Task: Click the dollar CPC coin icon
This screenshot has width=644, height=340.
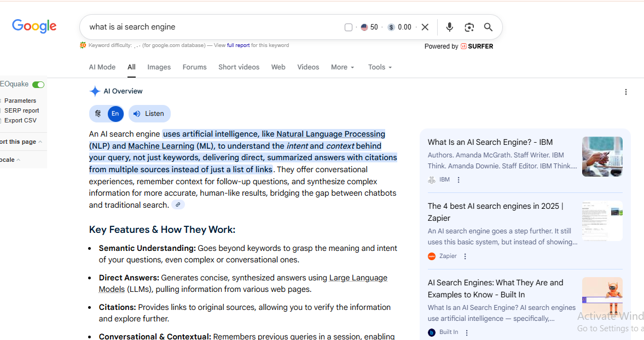Action: (x=391, y=27)
